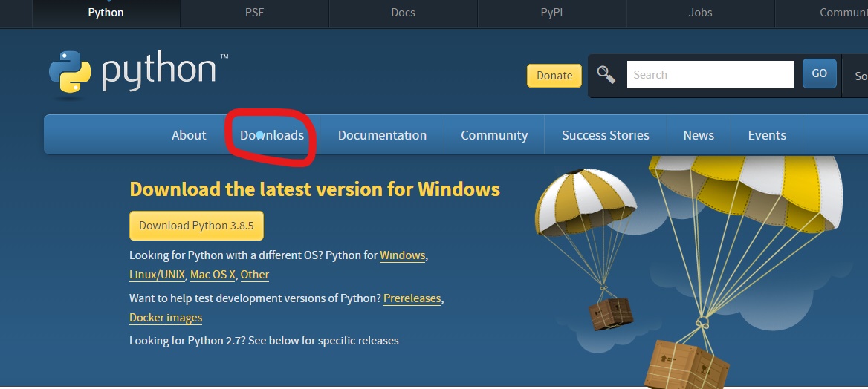Switch to the PyPI top tab
The image size is (868, 389).
[551, 13]
